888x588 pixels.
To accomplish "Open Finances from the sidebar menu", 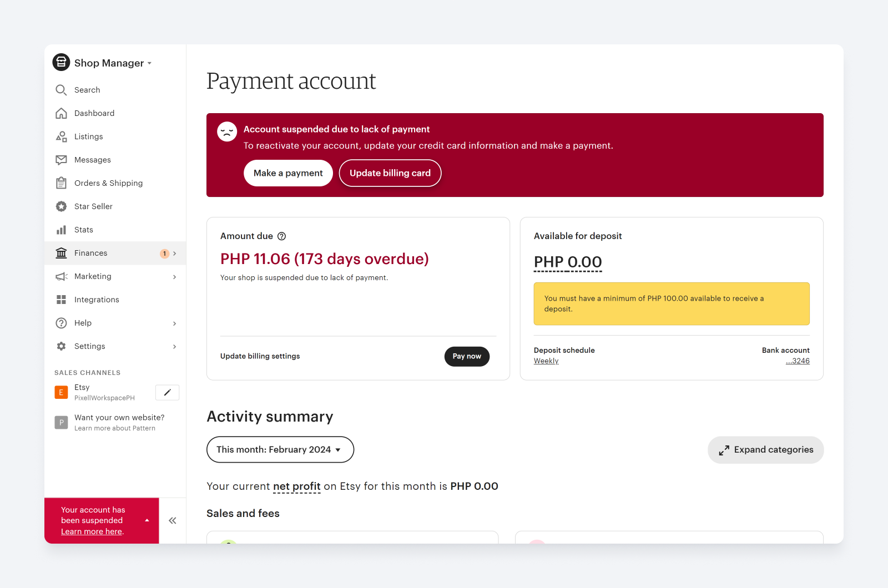I will coord(90,252).
